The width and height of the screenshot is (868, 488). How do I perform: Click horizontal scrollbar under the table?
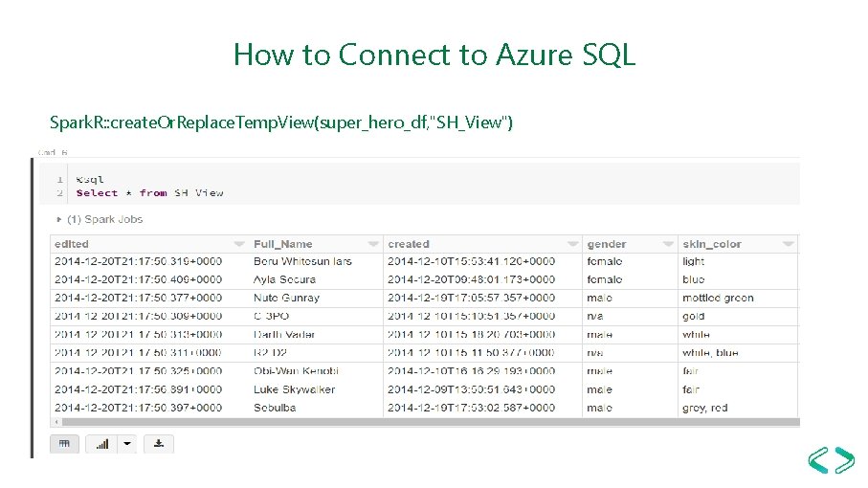tap(431, 422)
